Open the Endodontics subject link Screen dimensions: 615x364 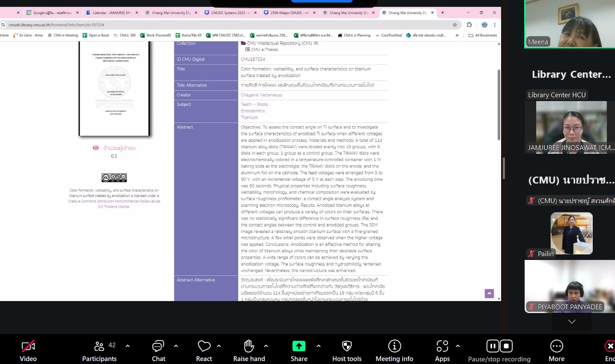pos(253,111)
